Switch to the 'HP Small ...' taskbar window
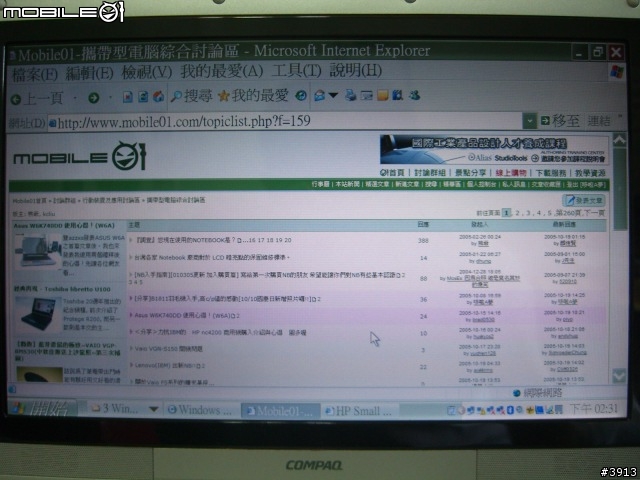Image resolution: width=640 pixels, height=480 pixels. click(x=358, y=411)
